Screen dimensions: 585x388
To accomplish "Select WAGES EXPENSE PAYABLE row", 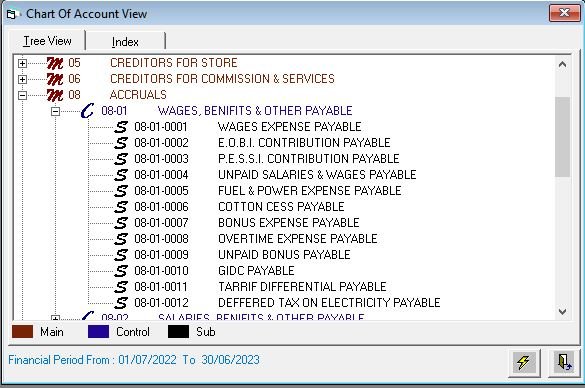I will 290,127.
